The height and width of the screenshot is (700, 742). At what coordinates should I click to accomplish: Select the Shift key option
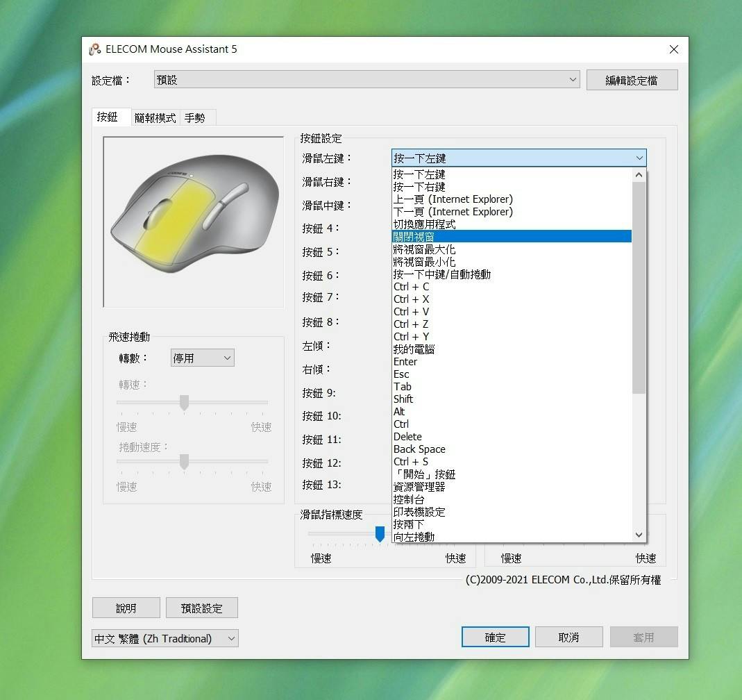point(512,399)
